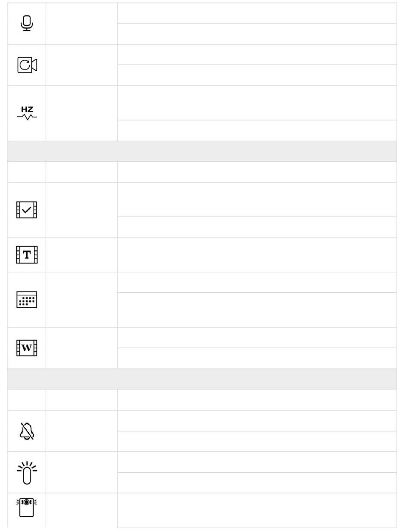The width and height of the screenshot is (403, 532).
Task: Click the blank name cell beside muted bell
Action: 81,431
